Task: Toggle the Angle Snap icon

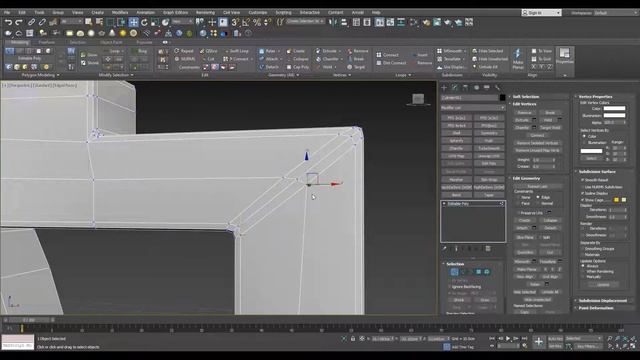Action: (x=246, y=22)
